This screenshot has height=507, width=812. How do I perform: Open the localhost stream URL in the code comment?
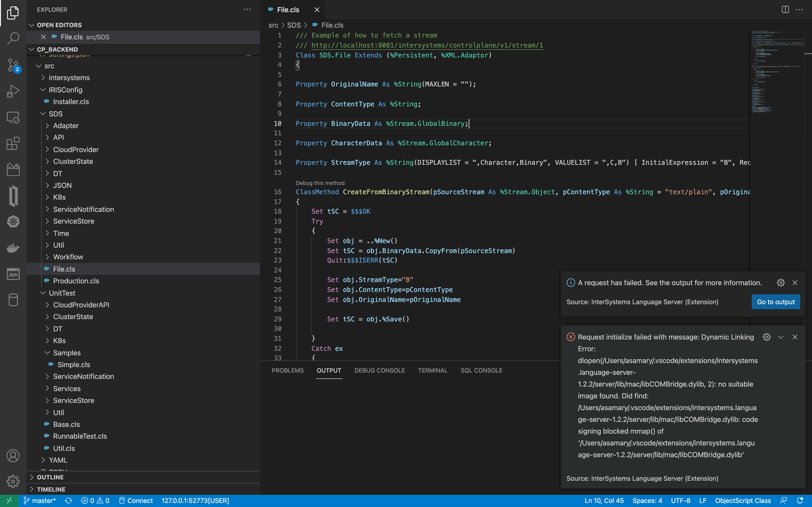426,45
